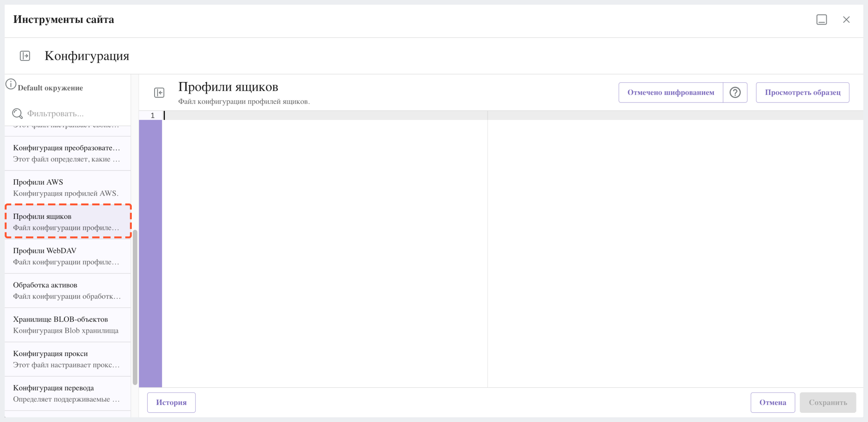The height and width of the screenshot is (422, 868).
Task: Open the История button
Action: point(171,402)
